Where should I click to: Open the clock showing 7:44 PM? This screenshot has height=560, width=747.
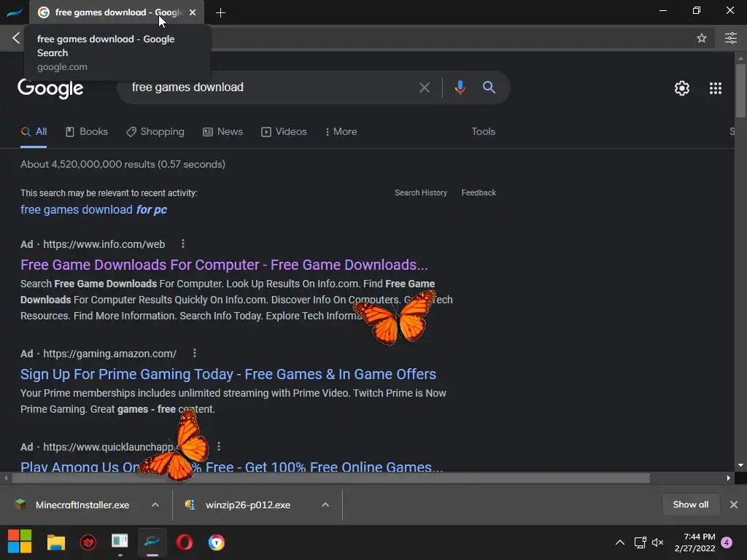click(x=694, y=542)
